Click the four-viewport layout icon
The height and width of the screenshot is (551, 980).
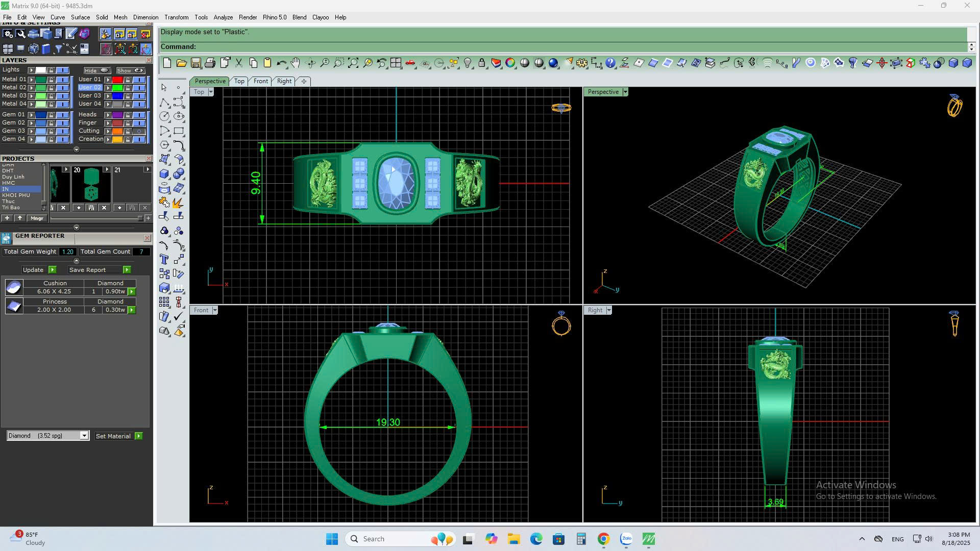[396, 63]
